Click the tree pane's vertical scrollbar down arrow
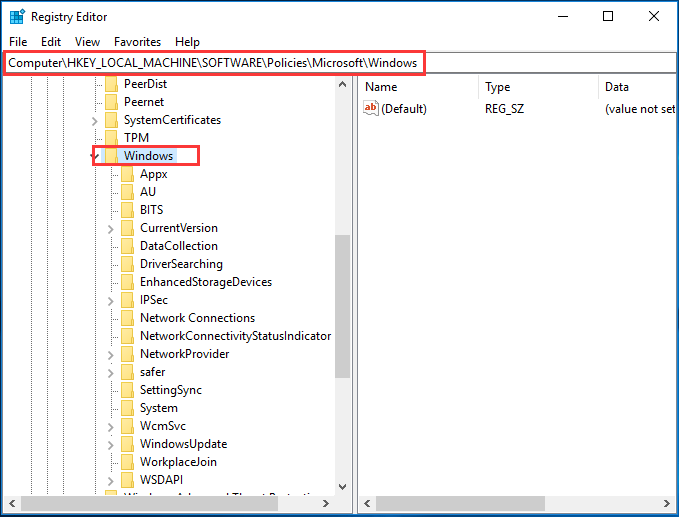This screenshot has height=517, width=679. pos(343,485)
